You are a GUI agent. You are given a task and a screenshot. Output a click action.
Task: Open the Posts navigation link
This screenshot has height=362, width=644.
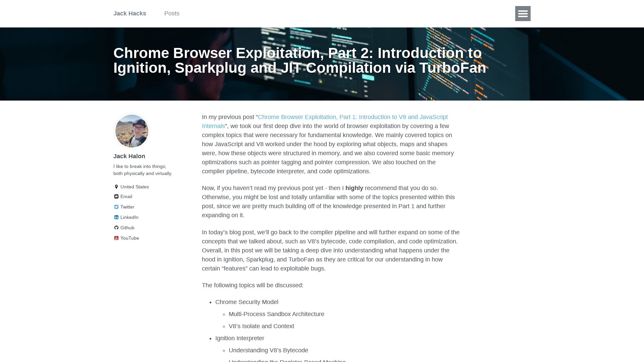(x=172, y=13)
